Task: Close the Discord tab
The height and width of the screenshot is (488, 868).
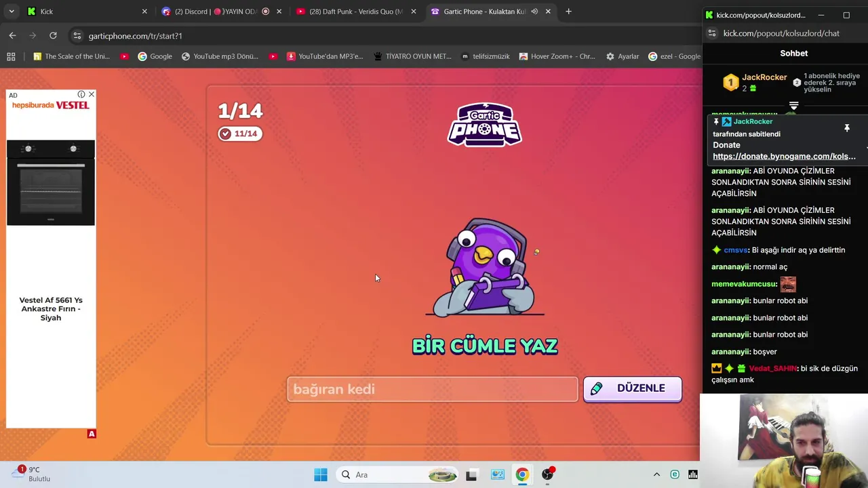Action: (279, 12)
